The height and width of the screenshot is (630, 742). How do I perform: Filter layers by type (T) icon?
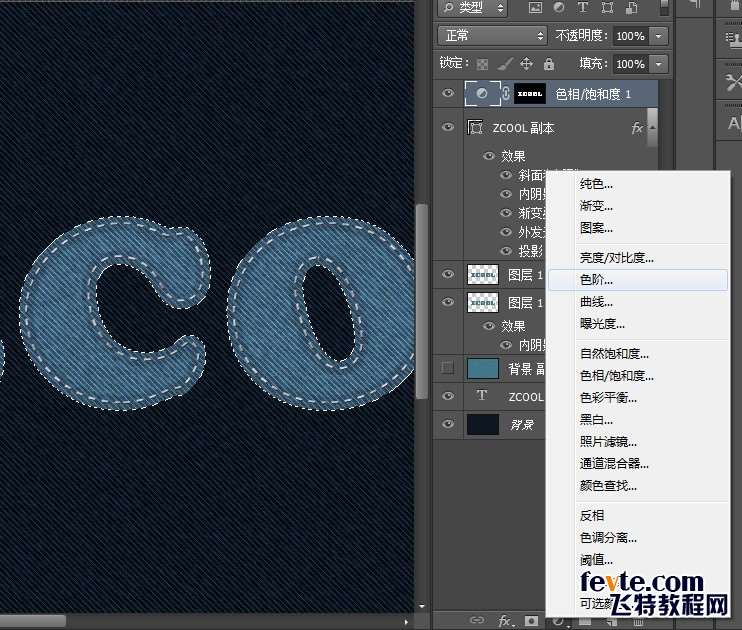tap(583, 8)
